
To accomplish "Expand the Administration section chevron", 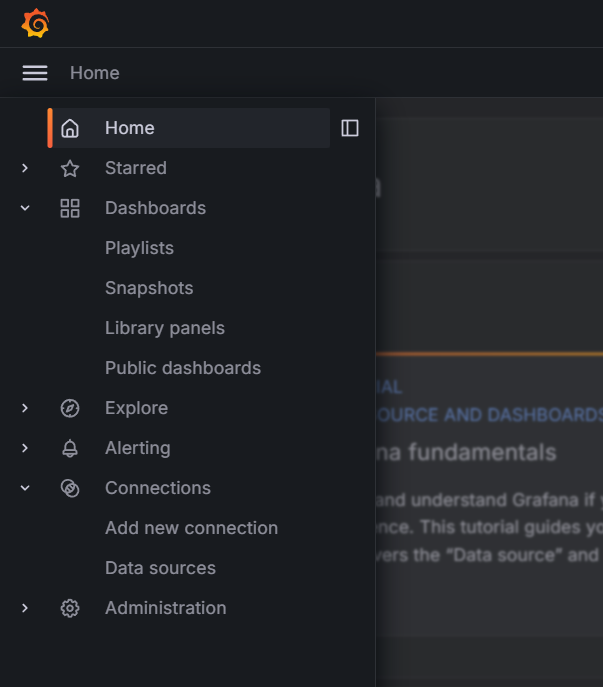I will (x=25, y=608).
